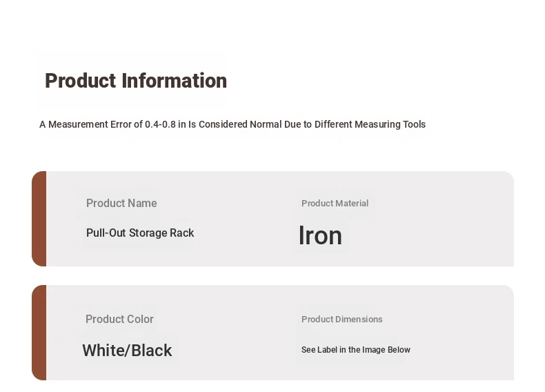Viewport: 545px width, 392px height.
Task: Click the "Product Material" label
Action: coord(335,203)
